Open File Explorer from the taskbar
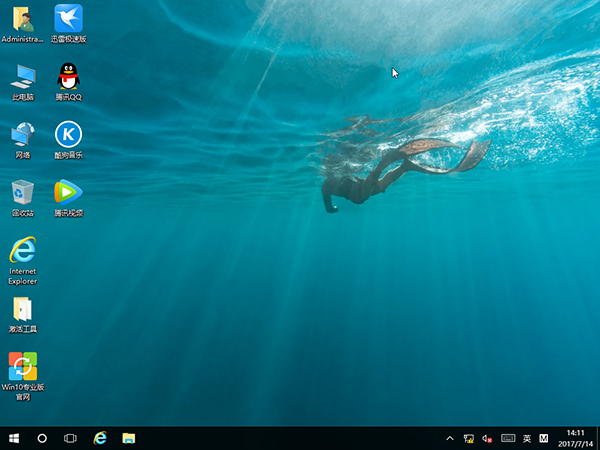This screenshot has height=450, width=600. 129,438
